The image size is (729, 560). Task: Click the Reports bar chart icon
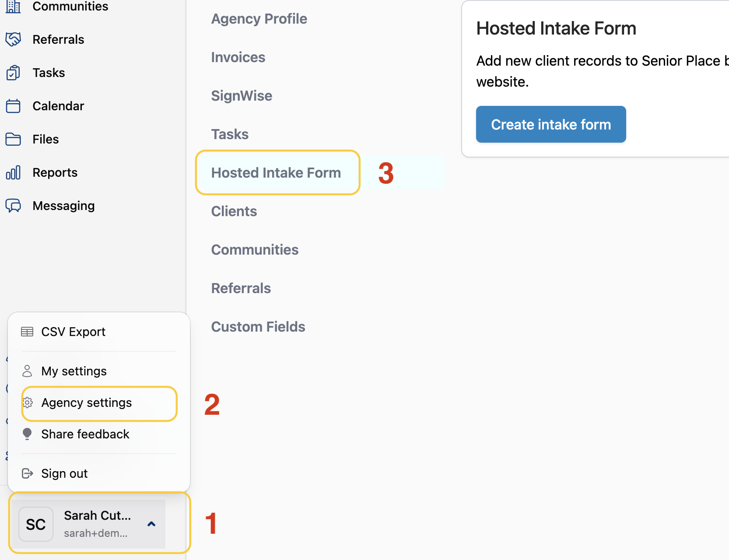pos(13,172)
